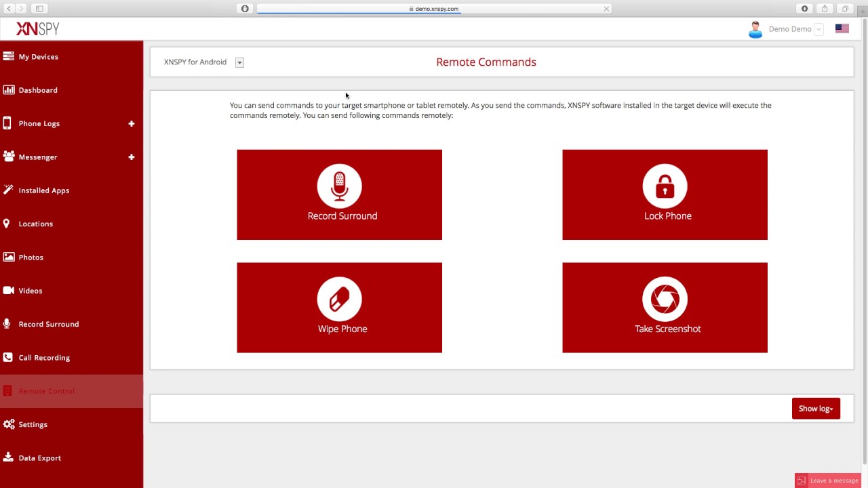Image resolution: width=868 pixels, height=488 pixels.
Task: Click the eraser icon in Wipe Phone tile
Action: (339, 299)
